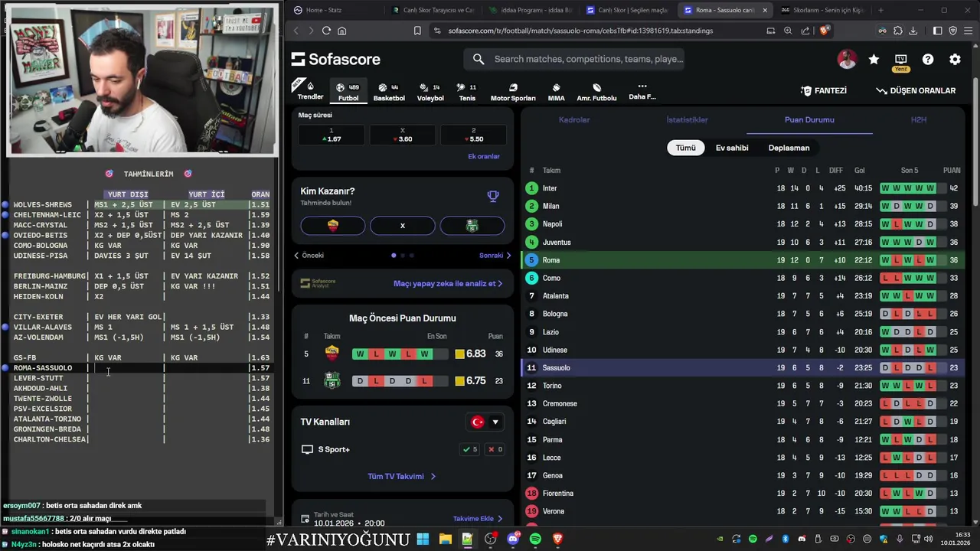Open Sassuolo team row in standings
Viewport: 980px width, 551px height.
(x=743, y=368)
